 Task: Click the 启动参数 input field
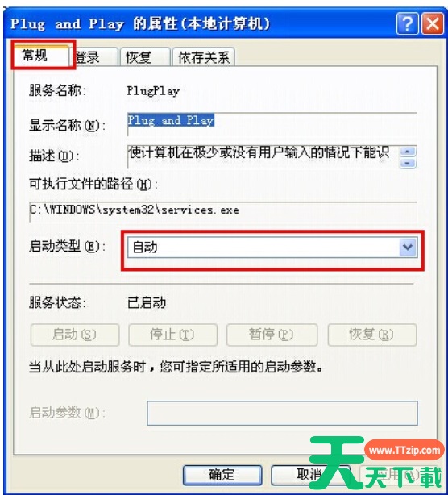click(x=282, y=414)
